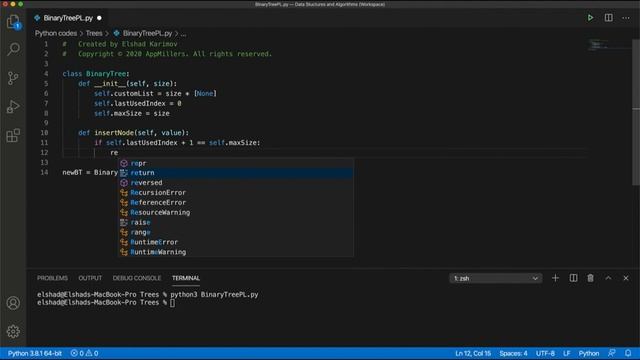Switch to the TERMINAL tab
The image size is (640, 360).
coord(186,278)
